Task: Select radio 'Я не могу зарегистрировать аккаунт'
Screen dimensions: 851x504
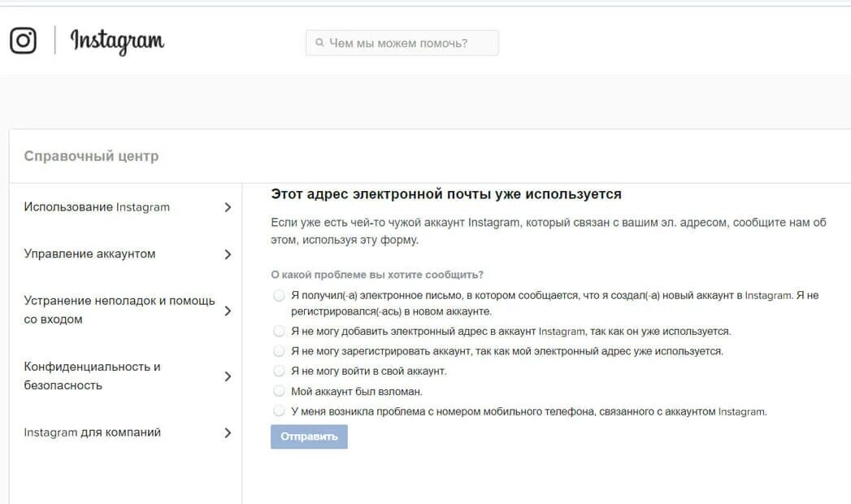Action: (279, 351)
